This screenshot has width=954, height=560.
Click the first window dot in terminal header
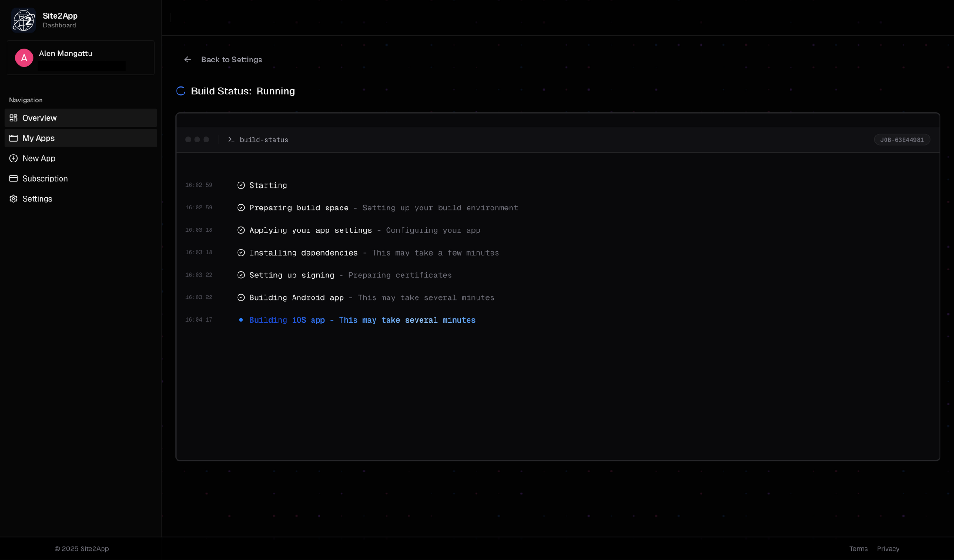188,139
